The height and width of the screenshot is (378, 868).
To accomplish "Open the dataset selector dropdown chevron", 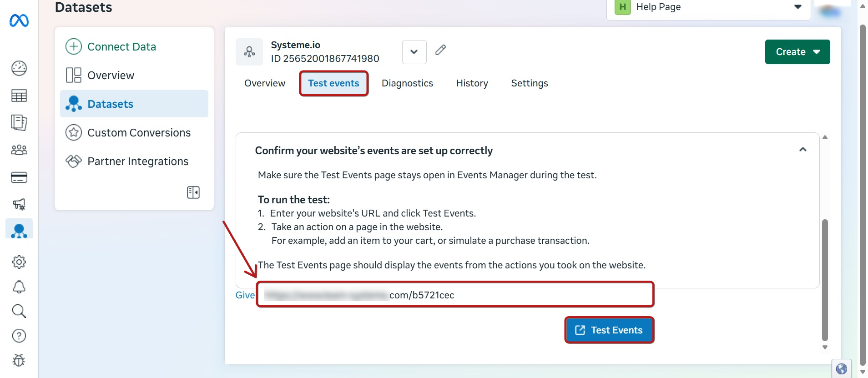I will 414,52.
